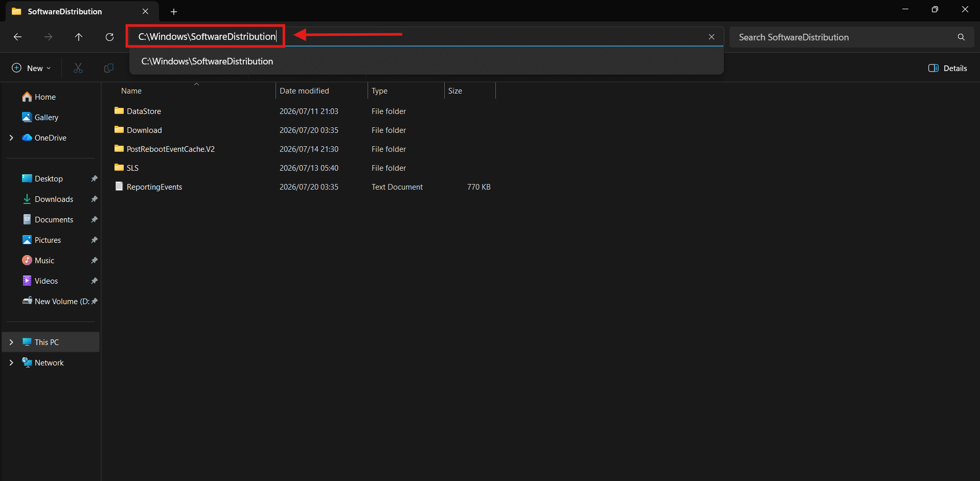980x481 pixels.
Task: Expand the This PC tree node
Action: pos(11,342)
